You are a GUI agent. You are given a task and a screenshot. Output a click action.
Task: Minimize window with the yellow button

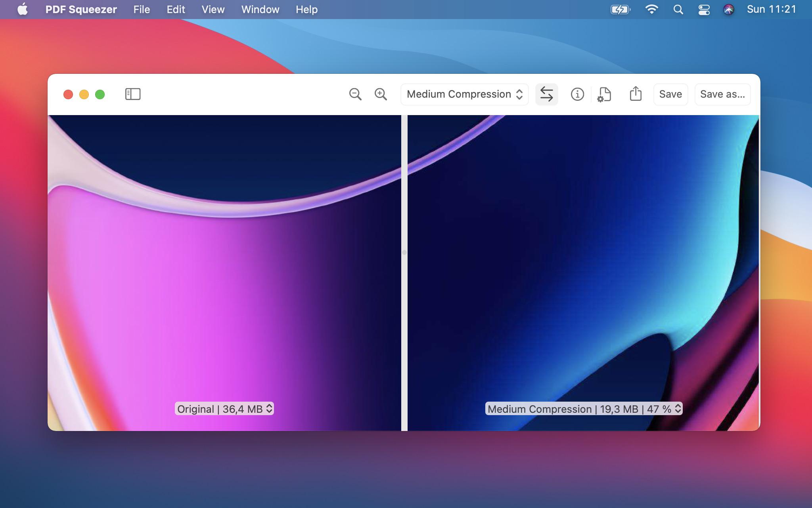click(x=84, y=94)
